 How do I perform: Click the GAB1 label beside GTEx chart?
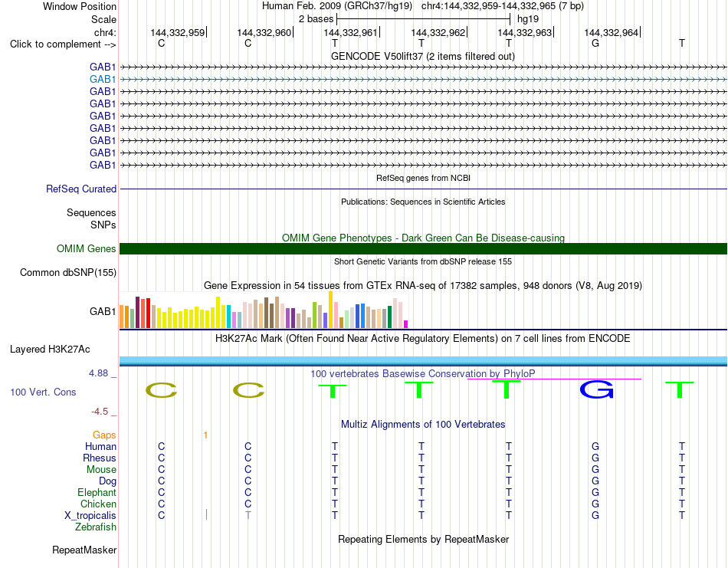coord(103,311)
